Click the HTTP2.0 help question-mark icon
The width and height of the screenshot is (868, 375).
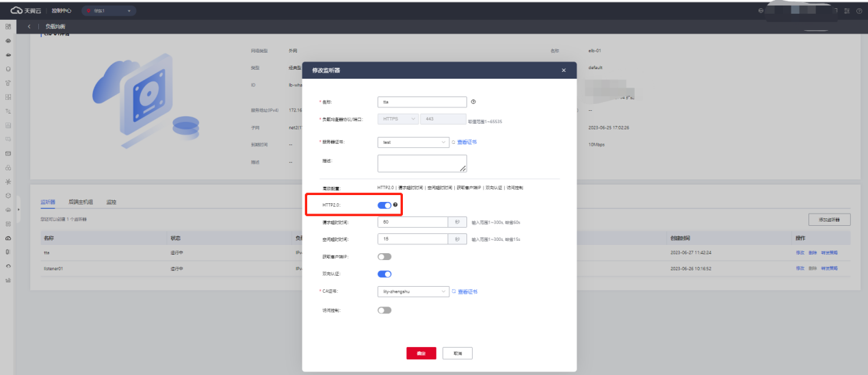[x=395, y=205]
